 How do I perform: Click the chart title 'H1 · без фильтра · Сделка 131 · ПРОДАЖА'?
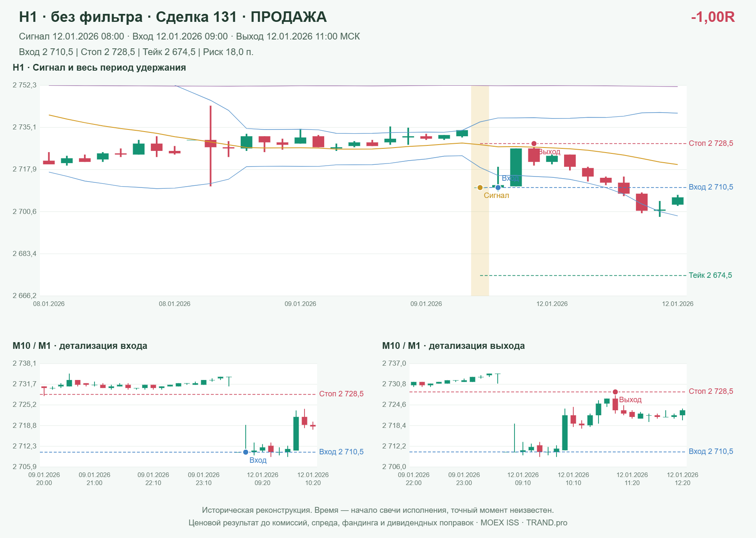173,17
